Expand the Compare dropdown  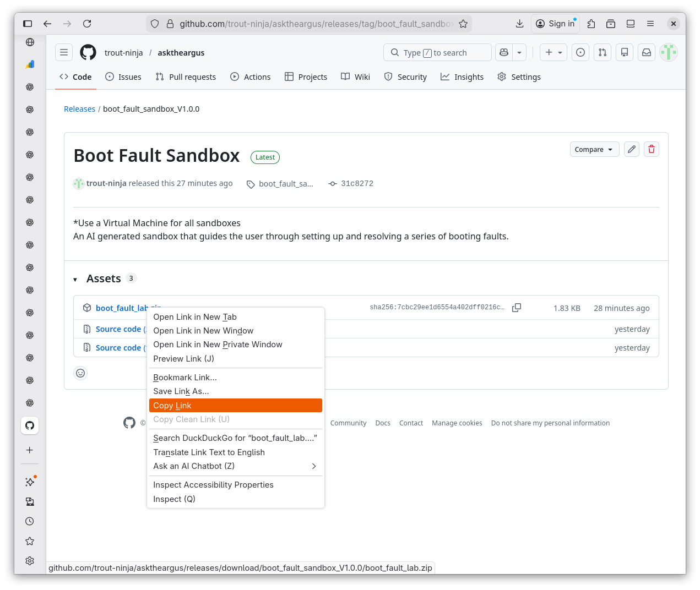[594, 149]
